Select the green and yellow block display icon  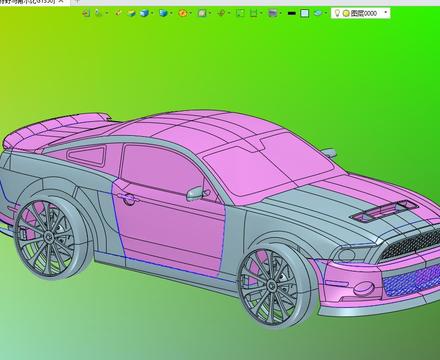tap(131, 13)
